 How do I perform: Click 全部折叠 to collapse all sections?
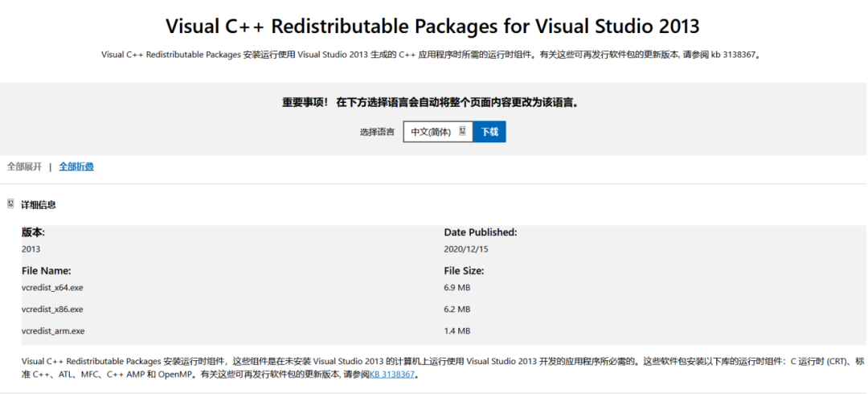pos(76,166)
